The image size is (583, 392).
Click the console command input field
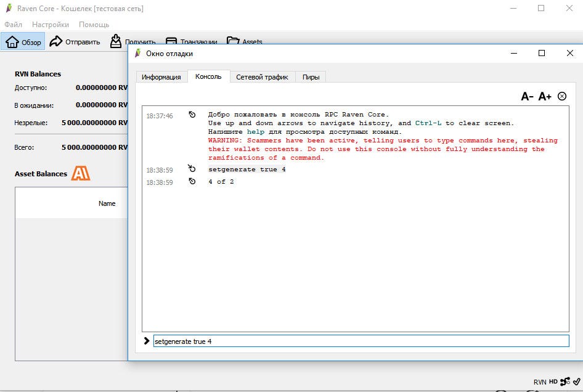pos(361,341)
